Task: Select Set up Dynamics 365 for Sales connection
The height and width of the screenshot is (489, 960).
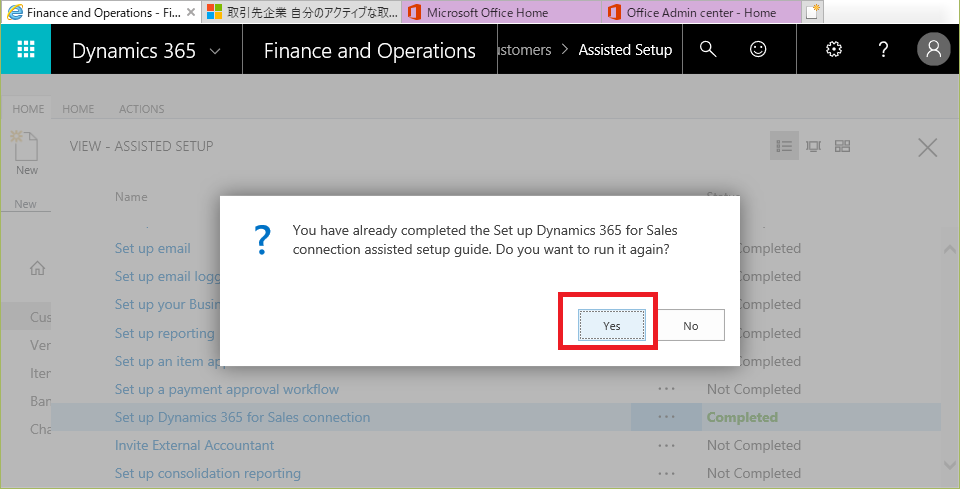Action: [x=242, y=417]
